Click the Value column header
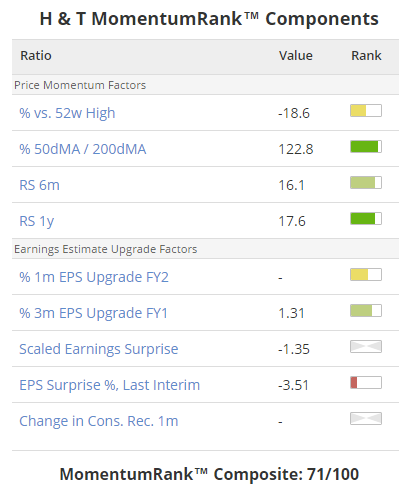Viewport: 406px width, 492px height. click(x=296, y=56)
